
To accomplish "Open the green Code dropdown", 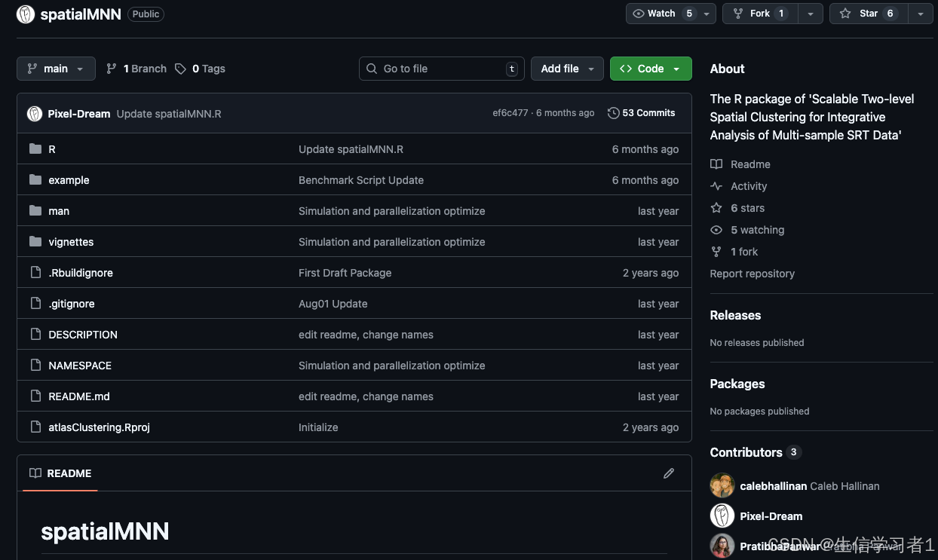I will pyautogui.click(x=651, y=69).
